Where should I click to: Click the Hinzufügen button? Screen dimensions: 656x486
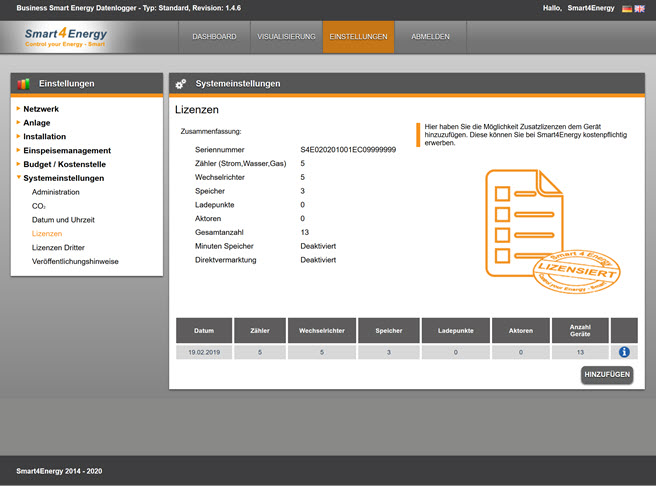(607, 375)
